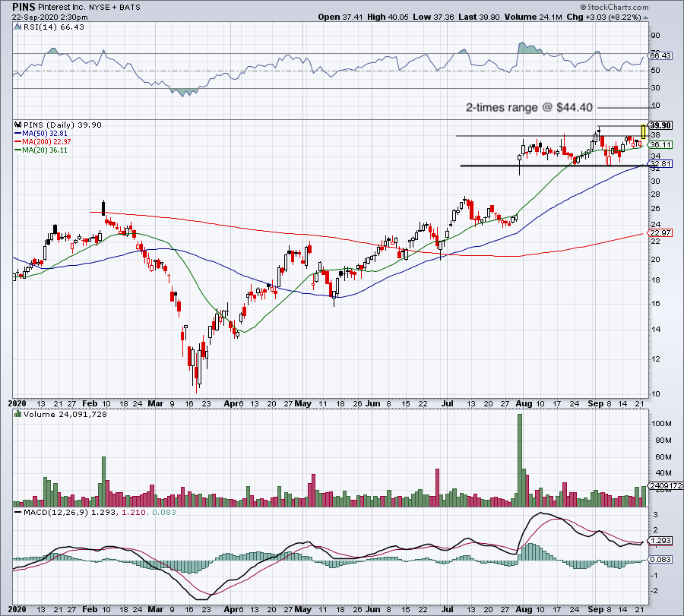Click the MACD legend line icon
The width and height of the screenshot is (684, 616).
point(18,512)
